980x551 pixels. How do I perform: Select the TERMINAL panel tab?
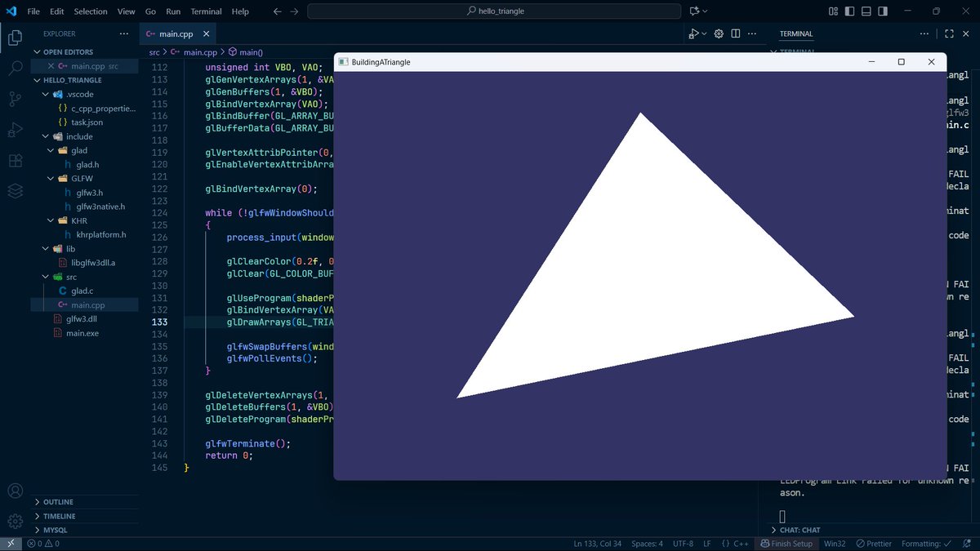click(796, 33)
